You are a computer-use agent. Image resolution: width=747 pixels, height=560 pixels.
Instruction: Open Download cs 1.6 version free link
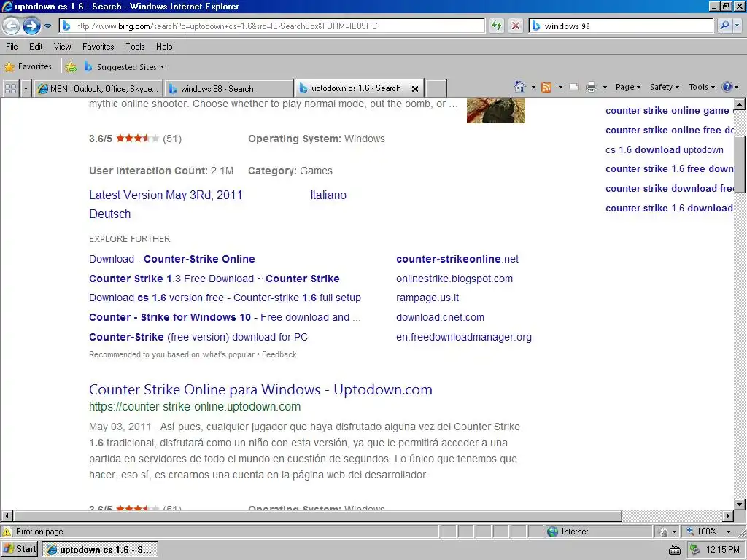pos(225,297)
